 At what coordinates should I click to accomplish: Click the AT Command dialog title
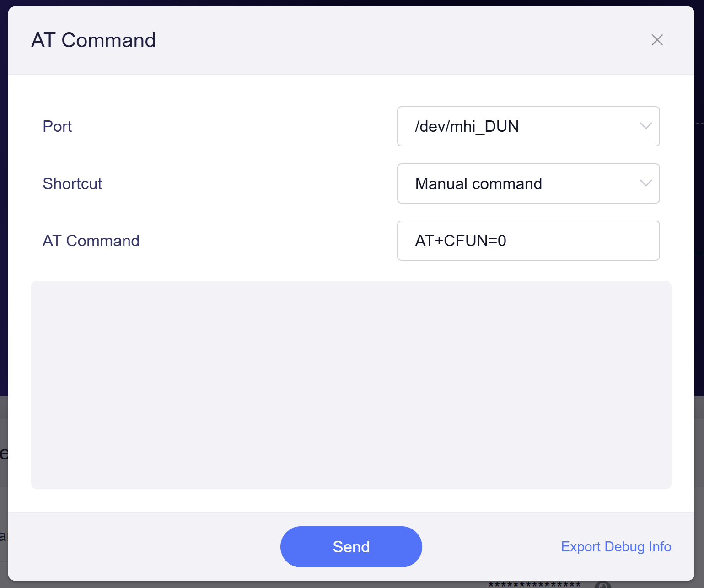tap(93, 40)
